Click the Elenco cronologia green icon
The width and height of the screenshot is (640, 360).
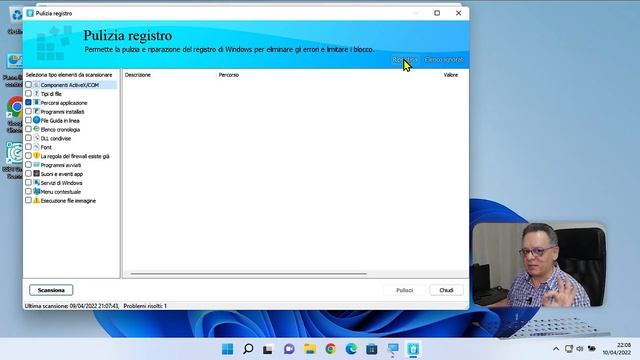[36, 129]
